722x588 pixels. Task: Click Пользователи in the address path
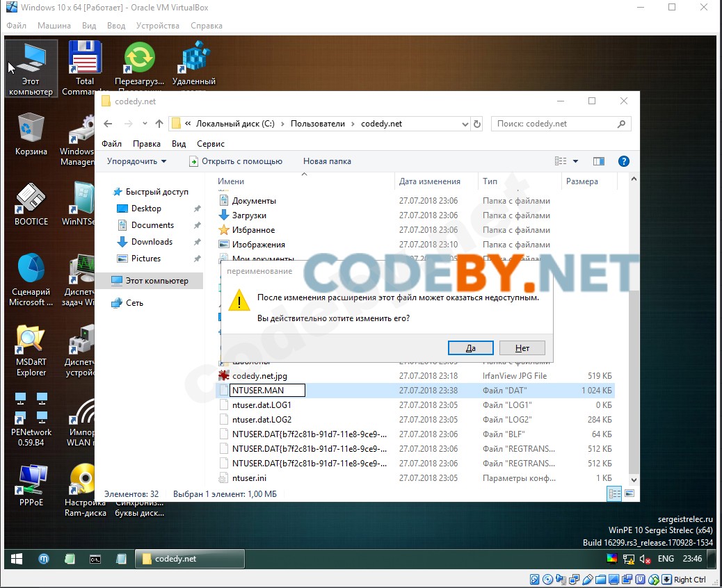(x=318, y=123)
